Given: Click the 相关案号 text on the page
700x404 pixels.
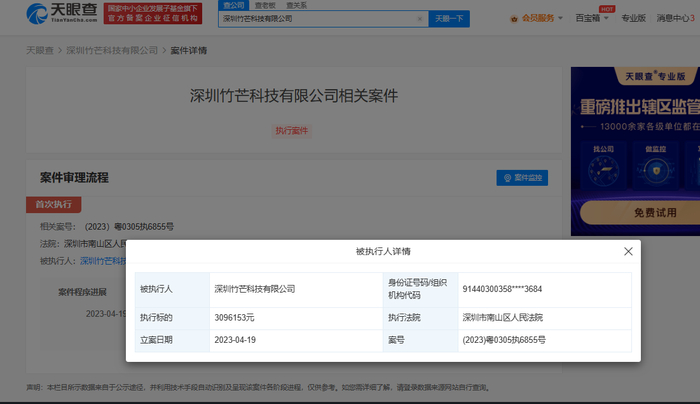Looking at the screenshot, I should pos(107,227).
